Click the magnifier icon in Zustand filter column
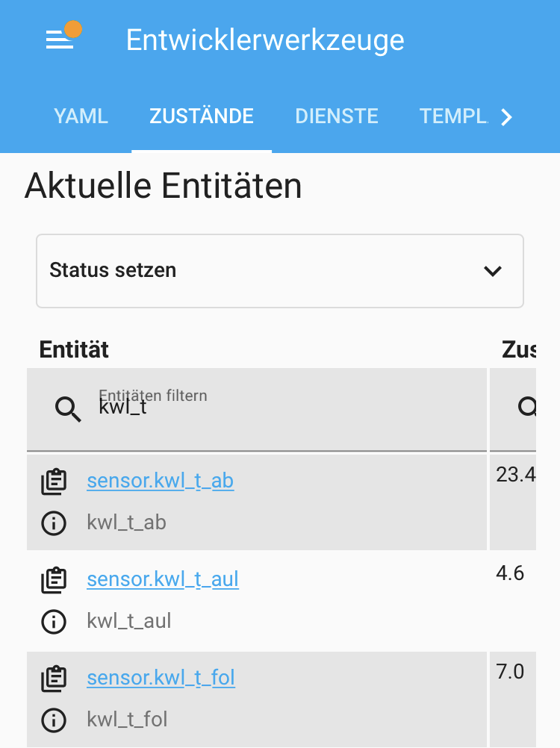 pyautogui.click(x=527, y=407)
